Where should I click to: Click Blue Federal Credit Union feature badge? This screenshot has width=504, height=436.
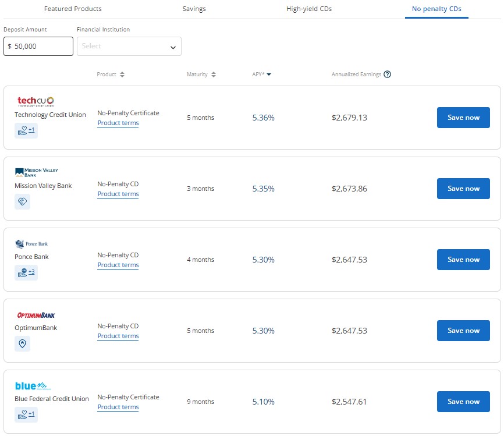[x=26, y=414]
